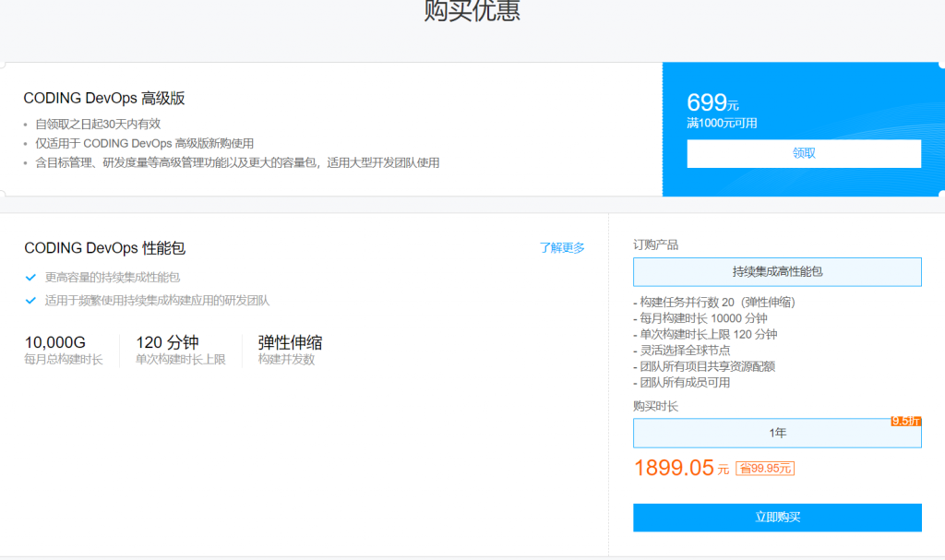This screenshot has height=560, width=945.
Task: Click the CODING DevOps 性能包 heading
Action: point(105,248)
